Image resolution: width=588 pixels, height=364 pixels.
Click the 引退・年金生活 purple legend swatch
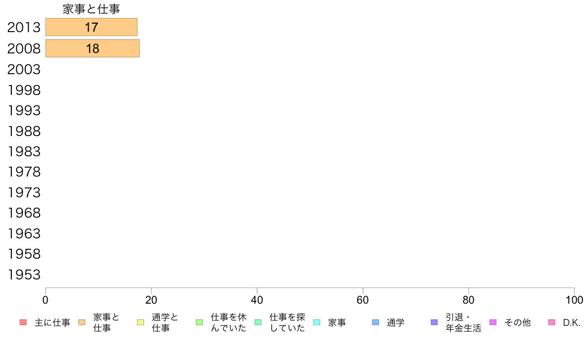[434, 322]
